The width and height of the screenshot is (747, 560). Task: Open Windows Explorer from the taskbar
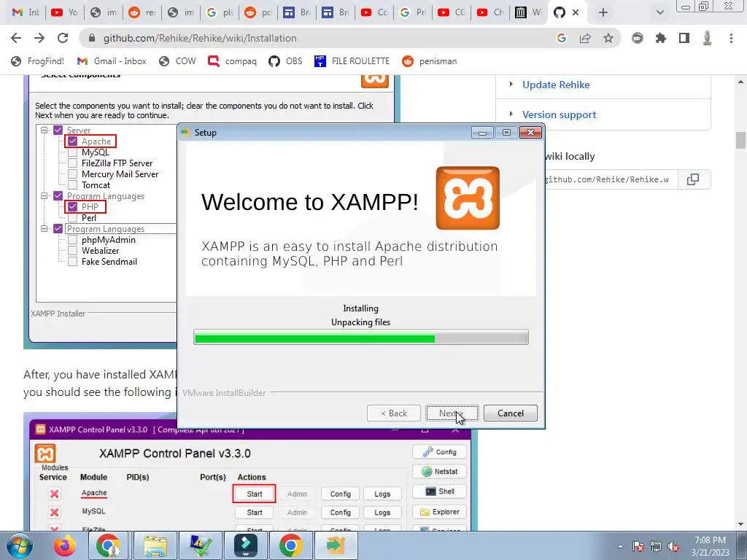[x=155, y=545]
